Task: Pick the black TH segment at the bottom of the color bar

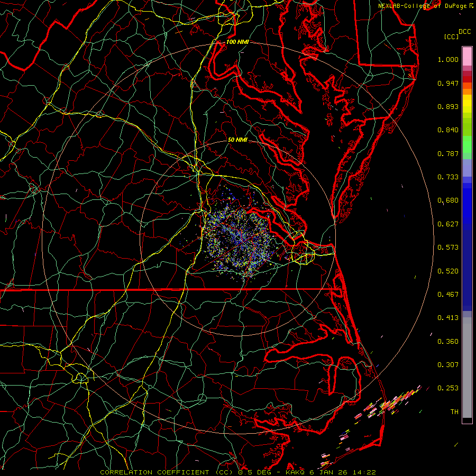Action: (x=467, y=420)
